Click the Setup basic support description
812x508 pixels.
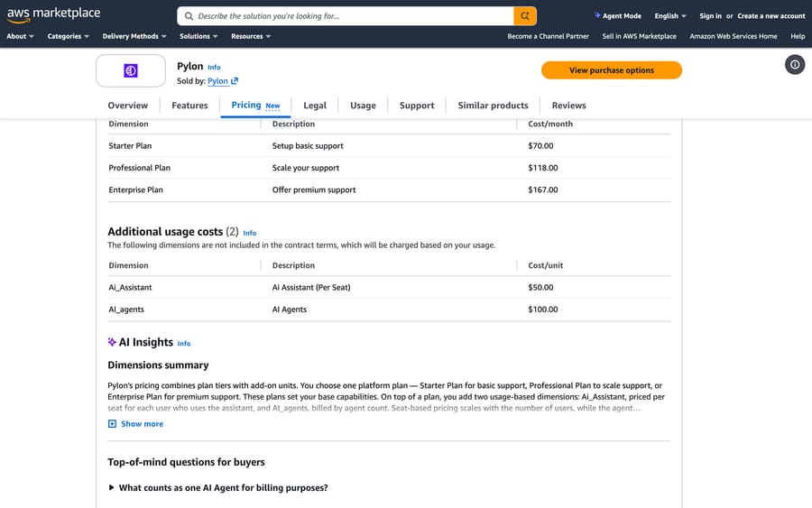coord(308,146)
